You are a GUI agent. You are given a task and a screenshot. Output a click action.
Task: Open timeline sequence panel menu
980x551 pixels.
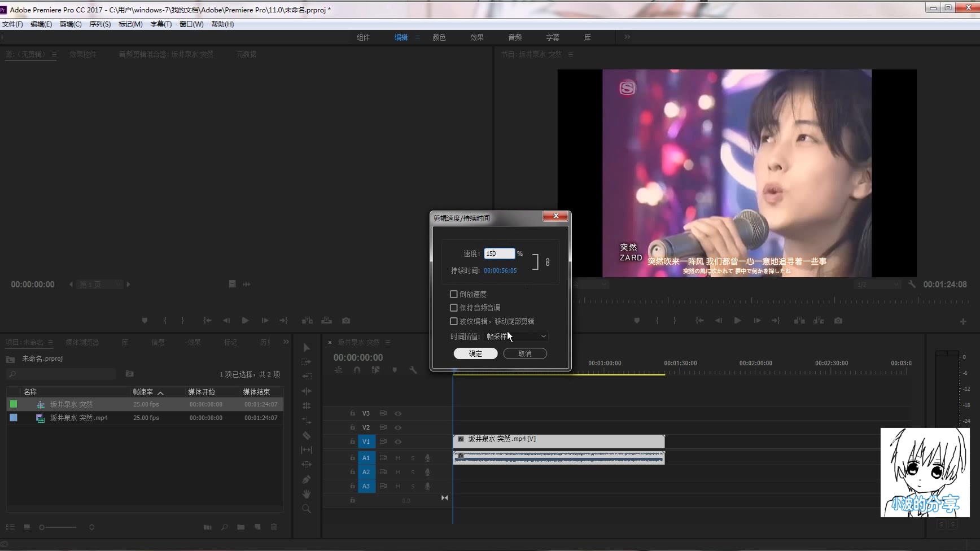(x=388, y=342)
